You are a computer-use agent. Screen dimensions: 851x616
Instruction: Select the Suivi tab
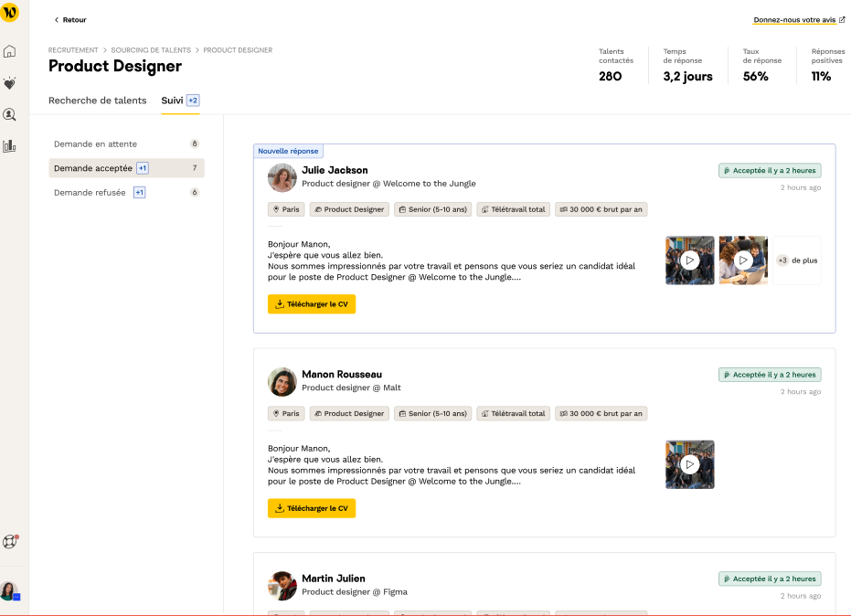coord(172,101)
